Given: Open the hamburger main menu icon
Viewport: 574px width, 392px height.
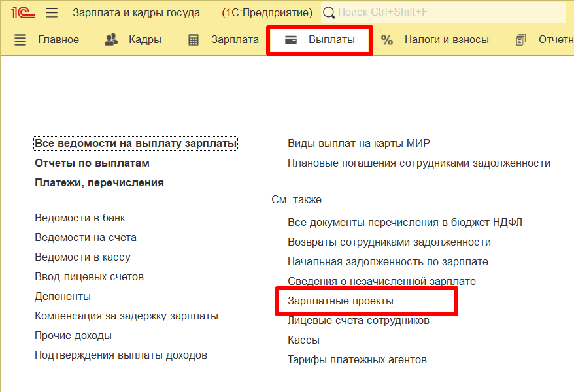Looking at the screenshot, I should [52, 12].
